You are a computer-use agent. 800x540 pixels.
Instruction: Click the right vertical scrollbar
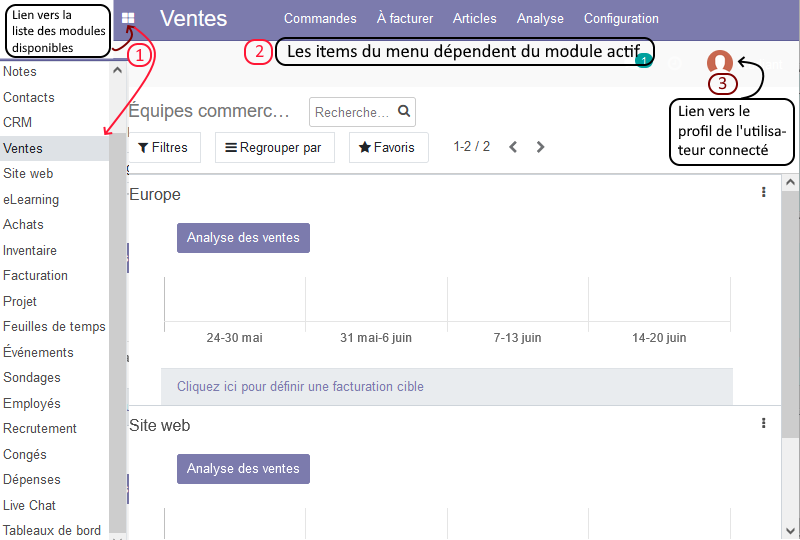click(x=790, y=300)
